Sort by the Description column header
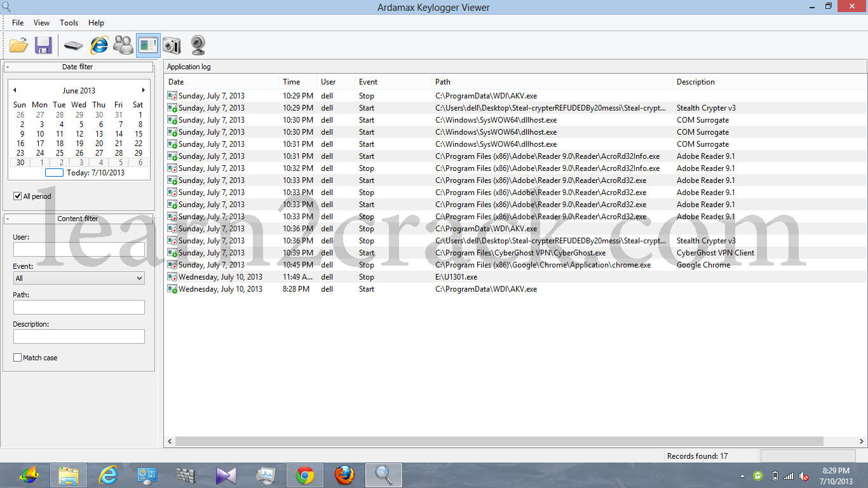Screen dimensions: 868x488 [769, 82]
